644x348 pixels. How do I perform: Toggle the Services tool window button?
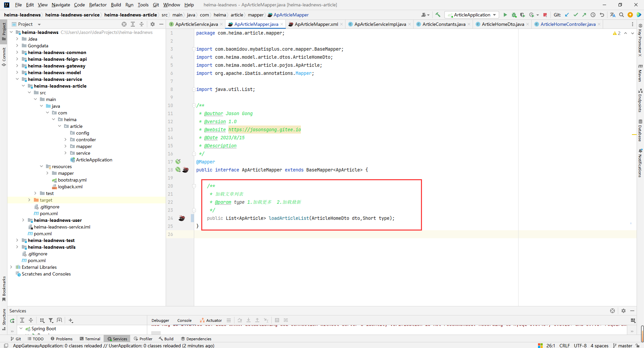(x=117, y=339)
